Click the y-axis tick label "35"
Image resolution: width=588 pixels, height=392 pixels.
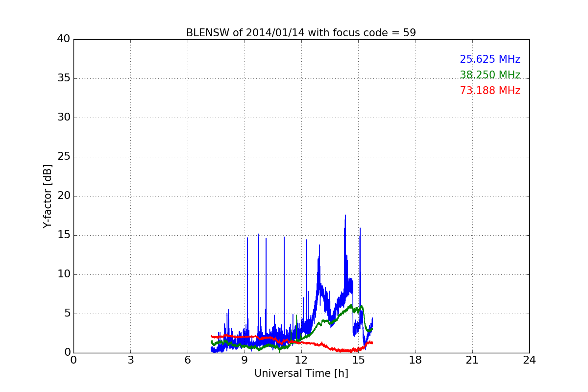[64, 78]
